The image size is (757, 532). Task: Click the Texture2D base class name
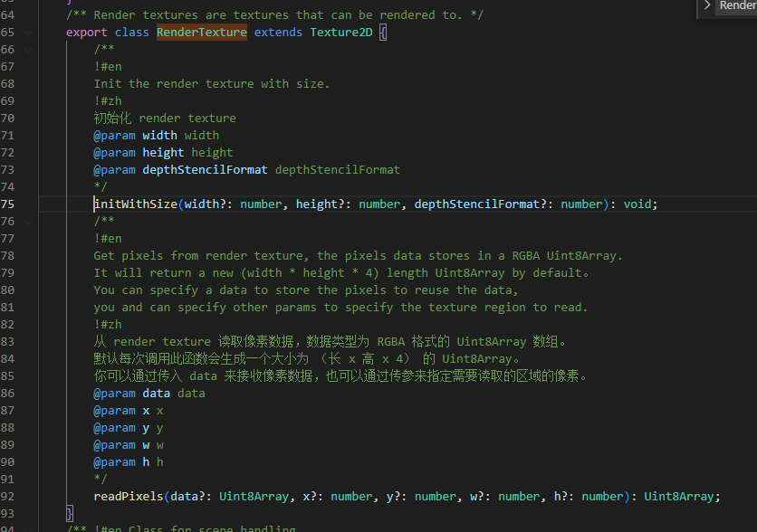(x=340, y=33)
